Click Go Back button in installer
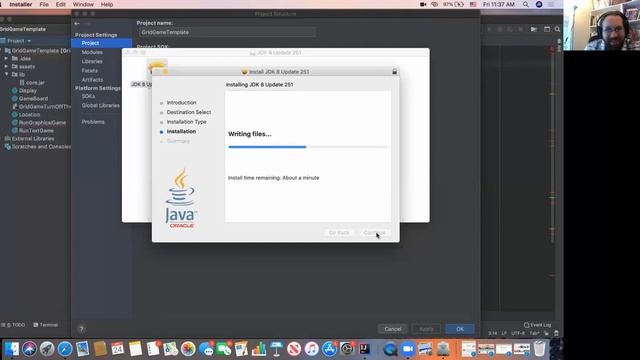640x360 pixels. pos(339,233)
